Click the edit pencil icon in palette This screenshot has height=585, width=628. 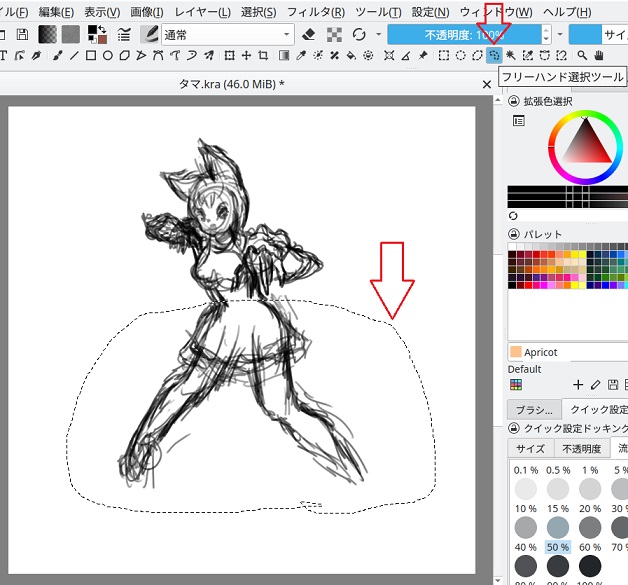pos(595,384)
